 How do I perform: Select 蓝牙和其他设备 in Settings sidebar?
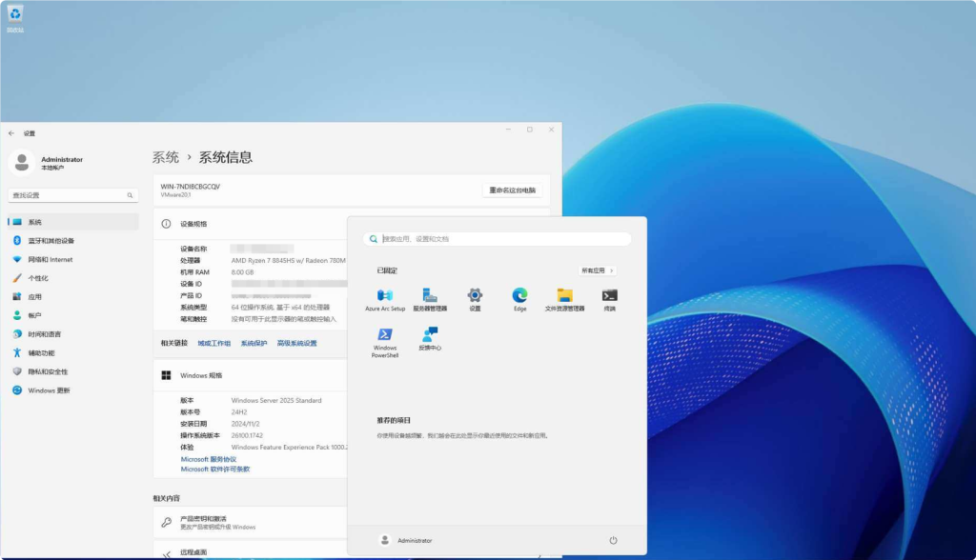pyautogui.click(x=52, y=242)
